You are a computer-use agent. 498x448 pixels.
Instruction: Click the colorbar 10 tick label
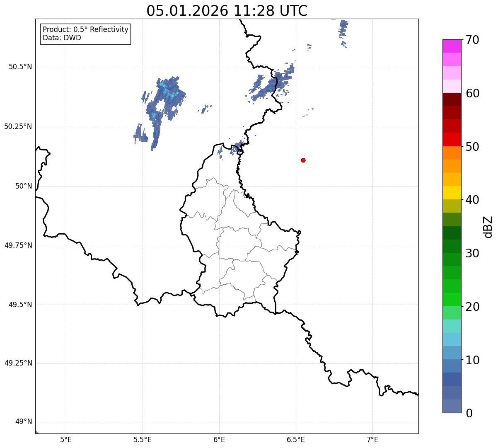472,360
